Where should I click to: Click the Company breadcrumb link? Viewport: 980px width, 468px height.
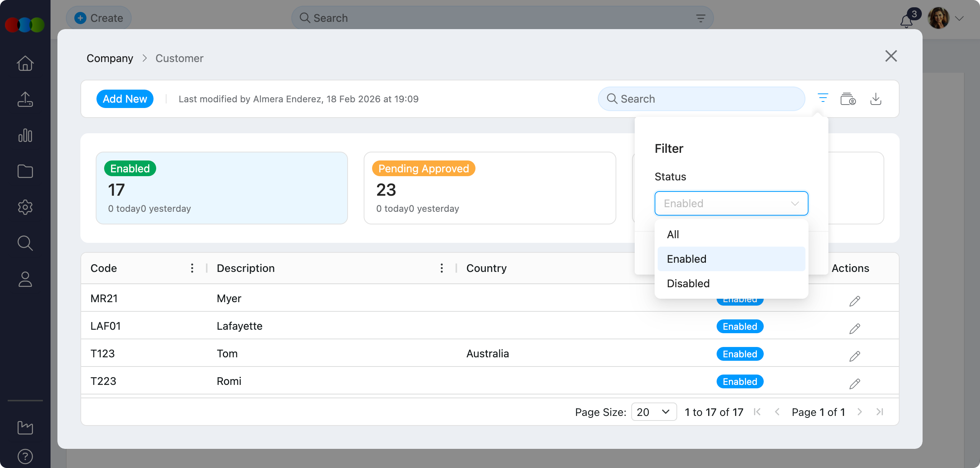[x=110, y=58]
